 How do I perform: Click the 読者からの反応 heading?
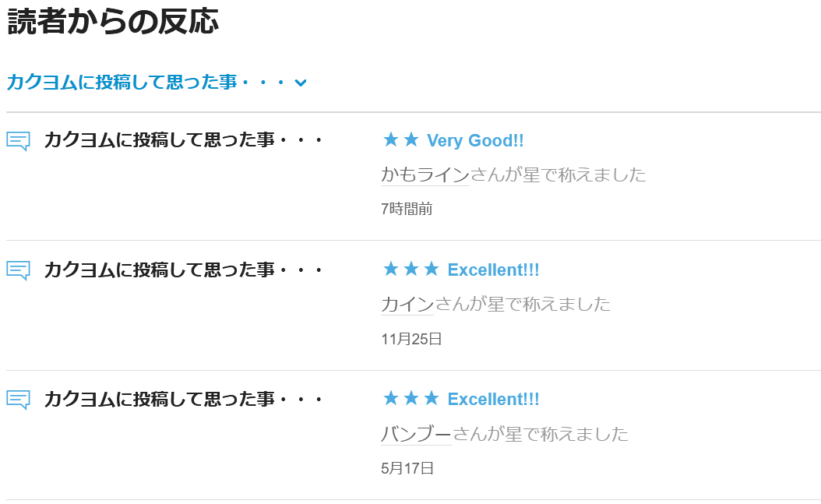[113, 22]
